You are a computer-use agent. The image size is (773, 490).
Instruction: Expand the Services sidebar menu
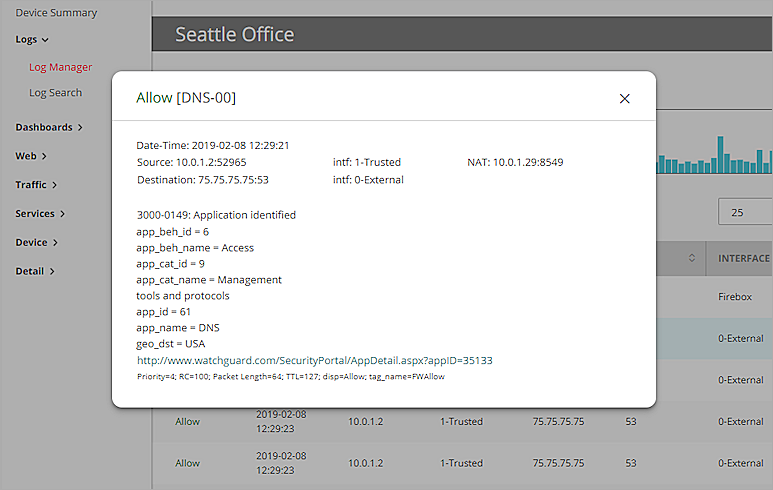[40, 213]
